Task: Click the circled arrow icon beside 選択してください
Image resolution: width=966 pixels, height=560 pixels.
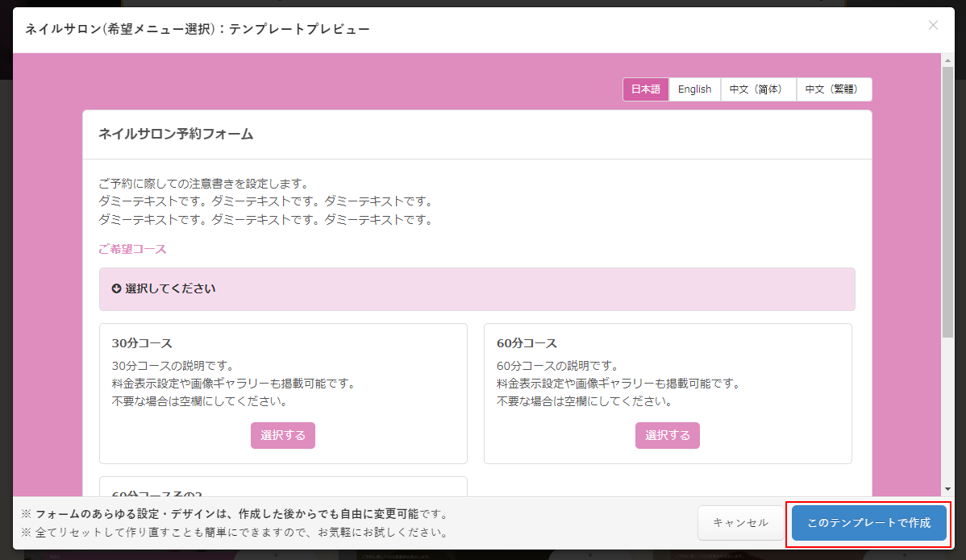Action: 116,288
